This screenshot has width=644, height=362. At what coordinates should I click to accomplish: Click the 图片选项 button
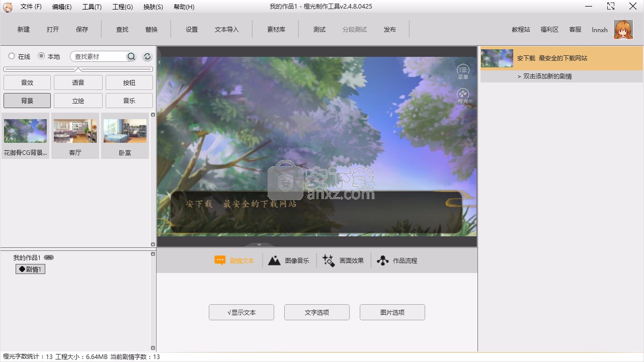[392, 312]
